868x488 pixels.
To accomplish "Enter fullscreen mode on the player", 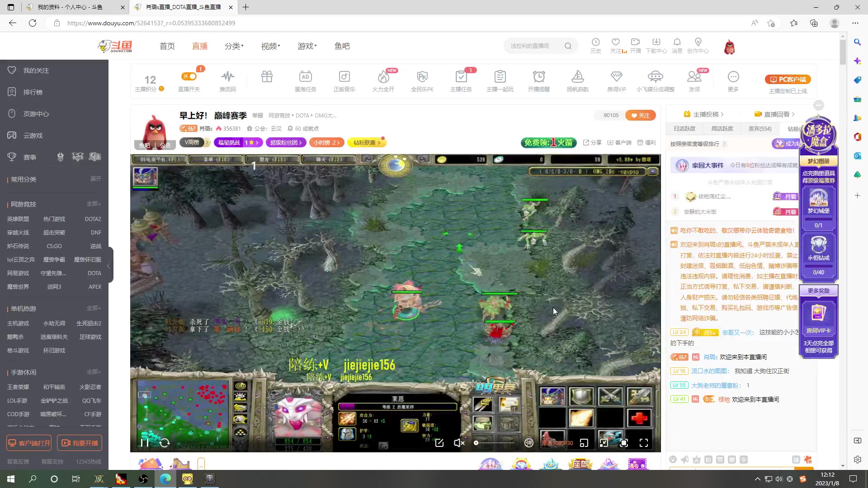I will coord(643,443).
